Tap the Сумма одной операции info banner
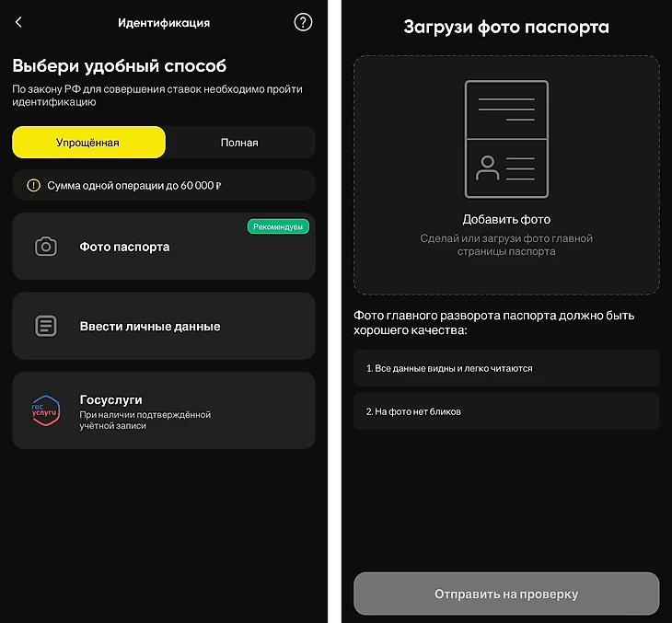 164,186
